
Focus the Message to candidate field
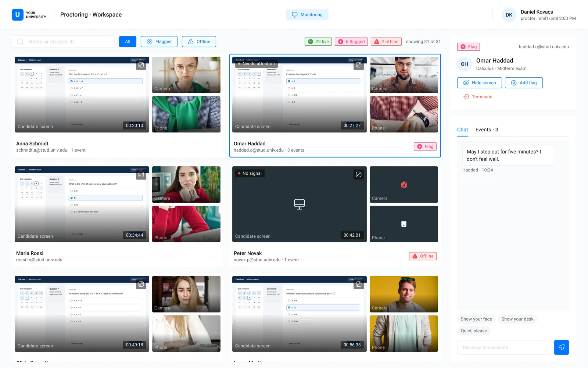pyautogui.click(x=504, y=347)
